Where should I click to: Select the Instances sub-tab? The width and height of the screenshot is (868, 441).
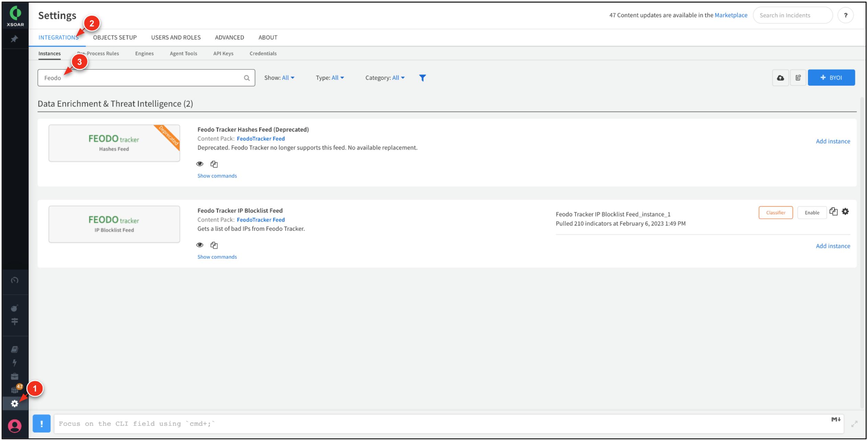pyautogui.click(x=49, y=54)
